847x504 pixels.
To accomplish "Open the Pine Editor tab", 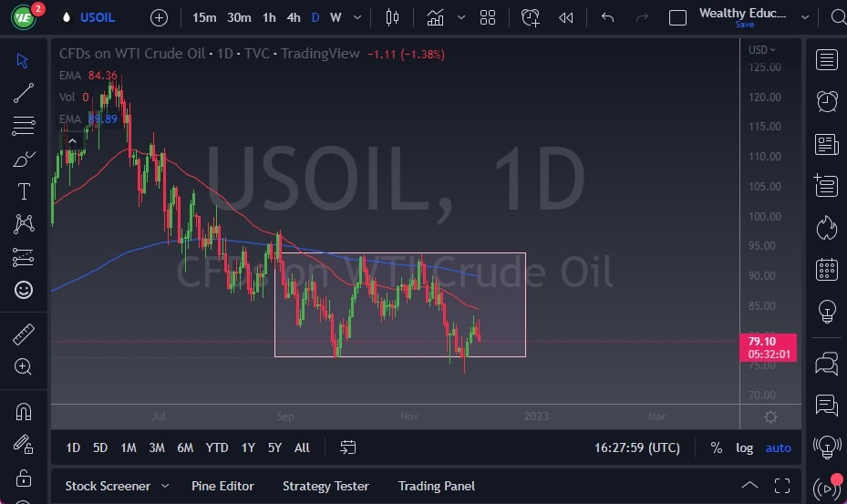I will click(222, 486).
